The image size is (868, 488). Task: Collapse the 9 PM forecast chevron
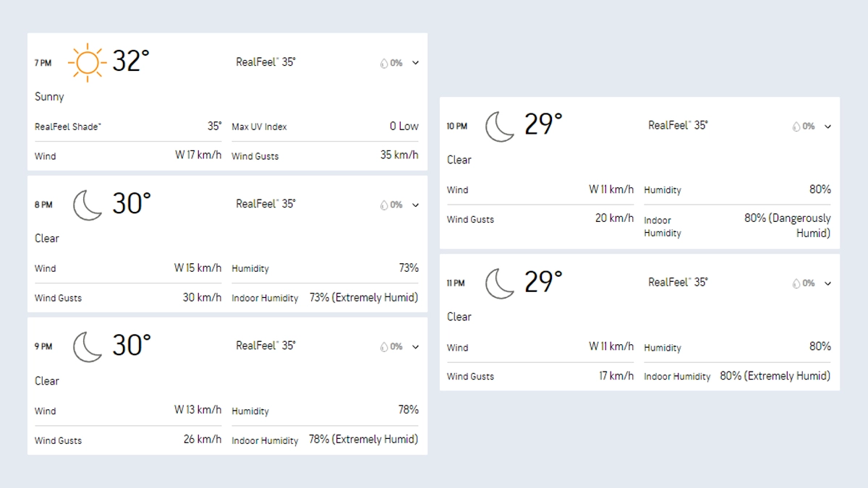click(x=416, y=346)
